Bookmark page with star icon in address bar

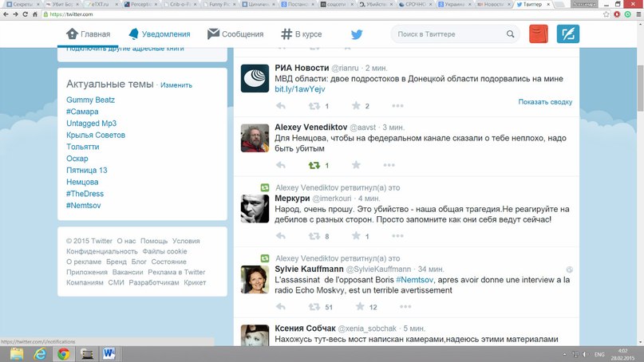pyautogui.click(x=606, y=14)
